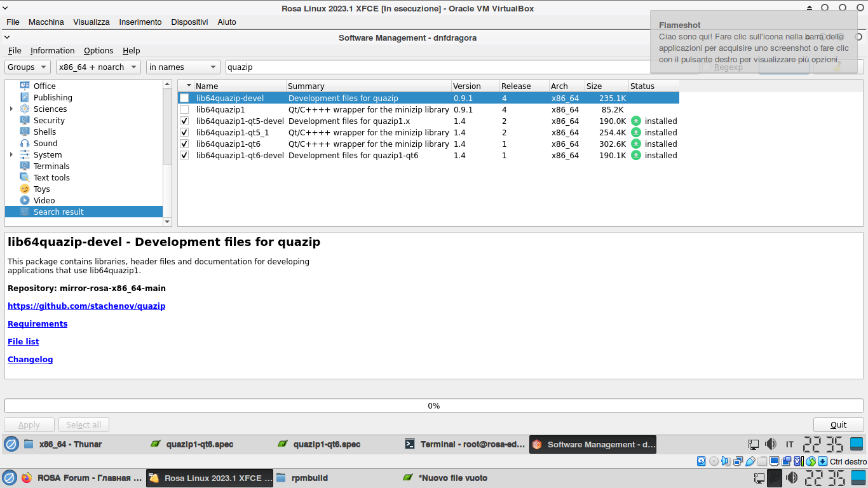Open the Groups view dropdown
Viewport: 868px width, 488px height.
27,67
